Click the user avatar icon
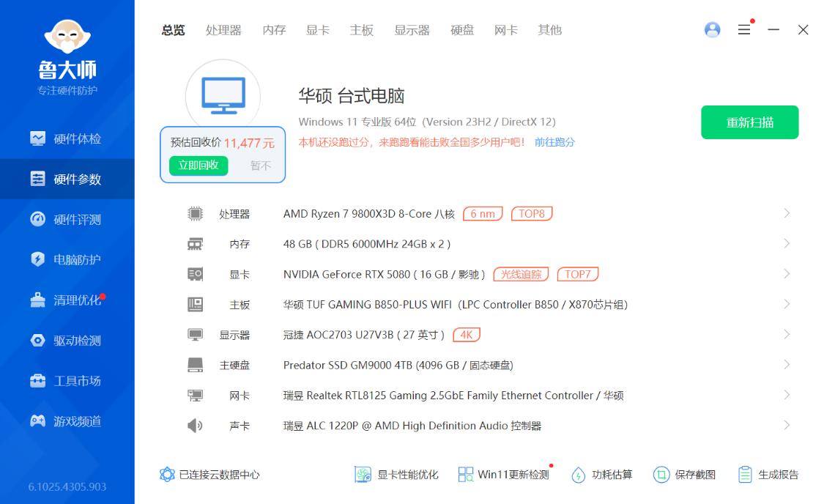Screen dimensions: 824x504 712,29
